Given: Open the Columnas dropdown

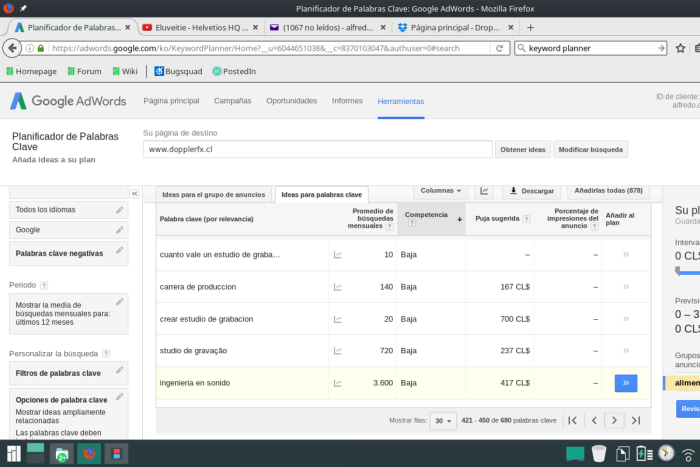Looking at the screenshot, I should click(441, 191).
